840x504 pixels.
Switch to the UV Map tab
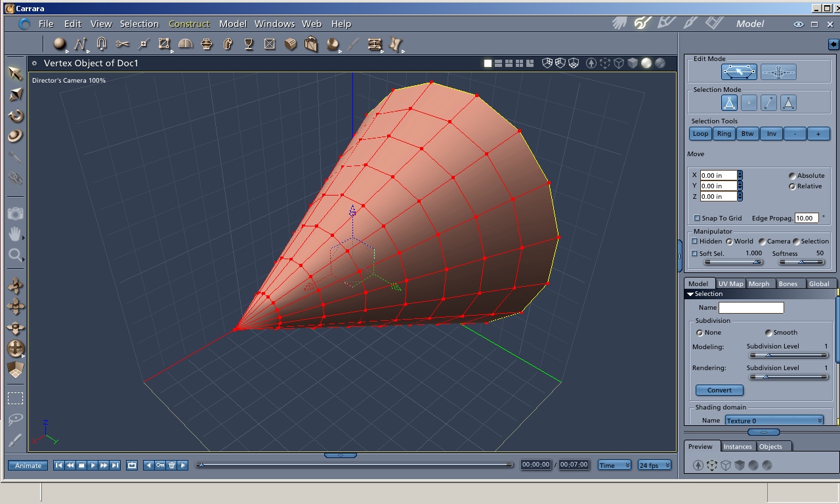(x=730, y=283)
